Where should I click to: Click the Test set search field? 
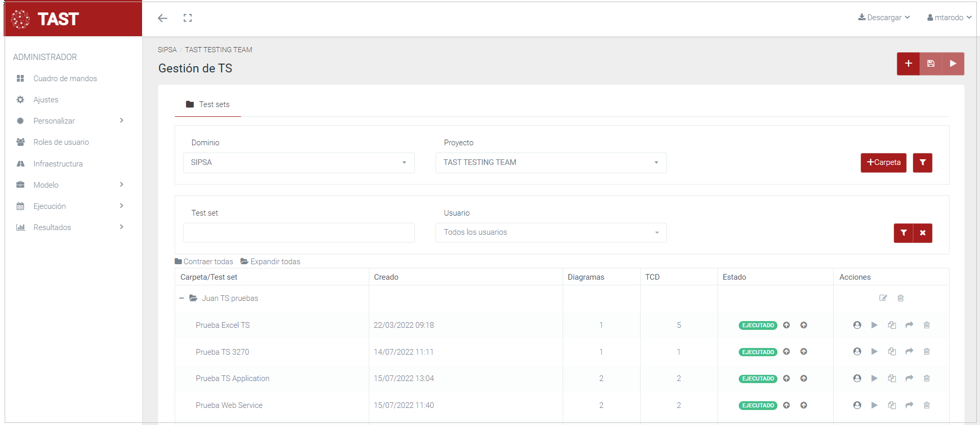(x=299, y=233)
